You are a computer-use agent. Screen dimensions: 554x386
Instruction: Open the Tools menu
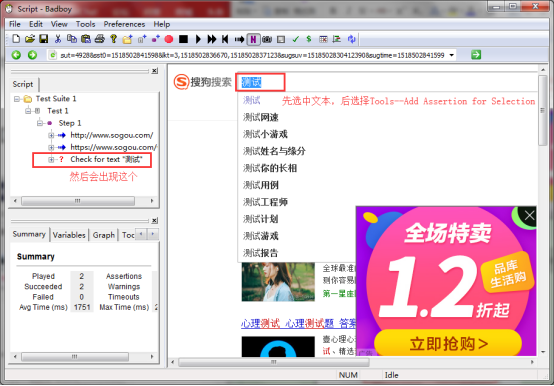click(86, 24)
